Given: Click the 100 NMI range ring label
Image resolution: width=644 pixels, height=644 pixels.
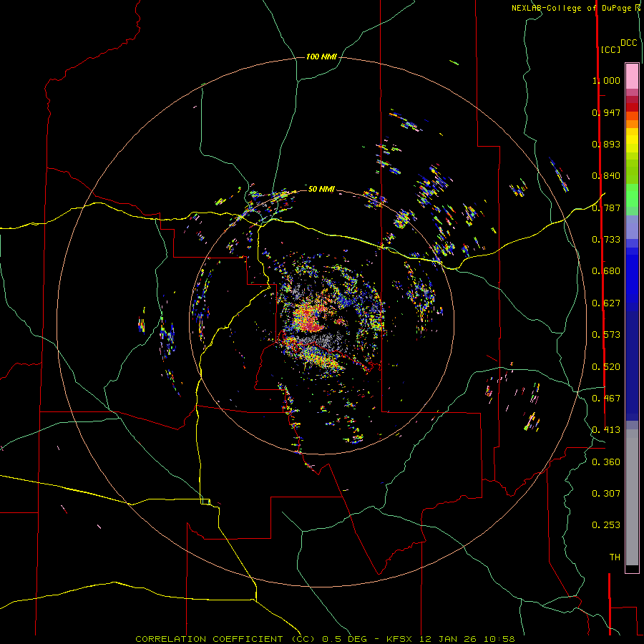Looking at the screenshot, I should coord(321,57).
